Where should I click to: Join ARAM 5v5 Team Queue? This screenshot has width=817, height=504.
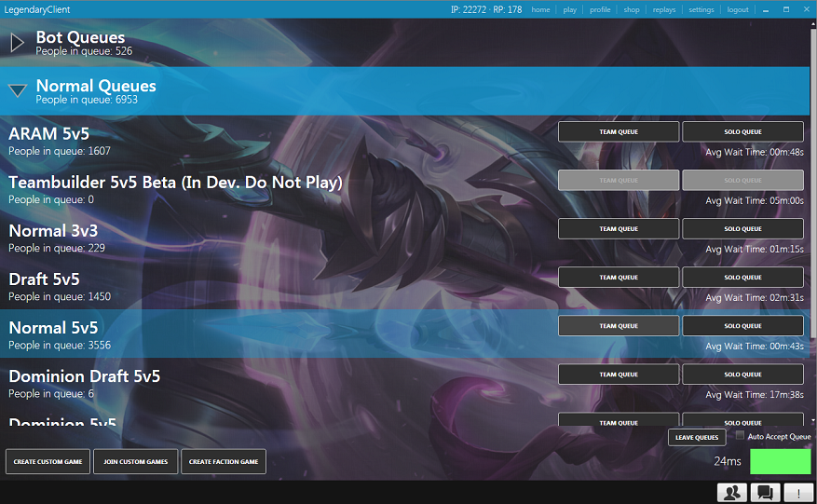(x=619, y=132)
